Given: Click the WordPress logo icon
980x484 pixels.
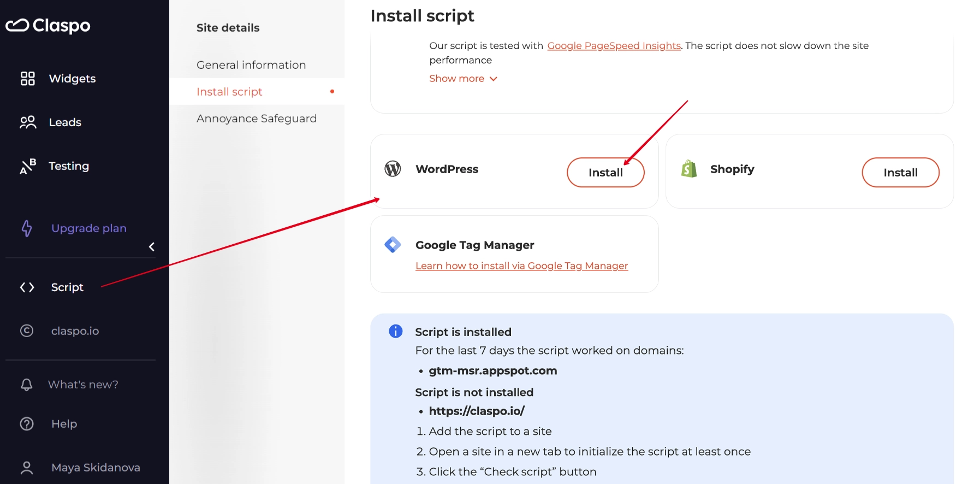Looking at the screenshot, I should (x=393, y=169).
